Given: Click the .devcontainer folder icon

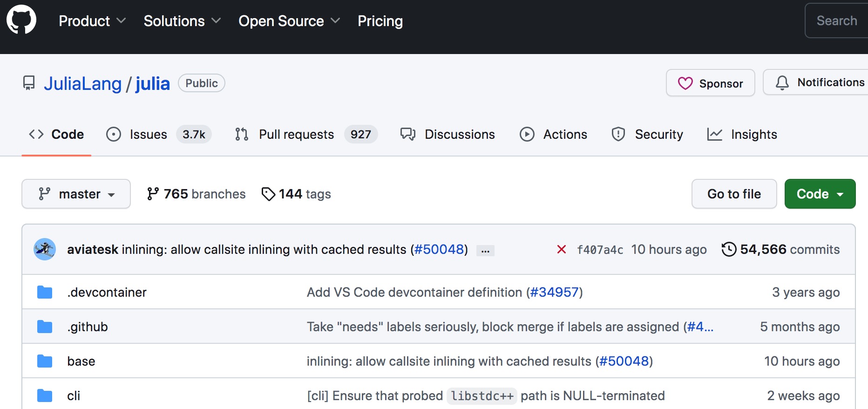Looking at the screenshot, I should 45,292.
